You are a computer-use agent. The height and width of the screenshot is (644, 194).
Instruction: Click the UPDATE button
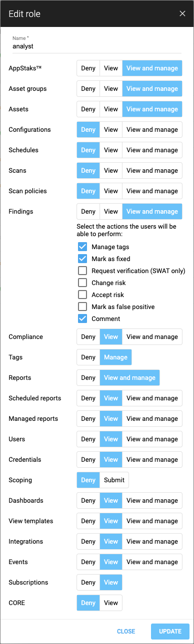(x=170, y=631)
